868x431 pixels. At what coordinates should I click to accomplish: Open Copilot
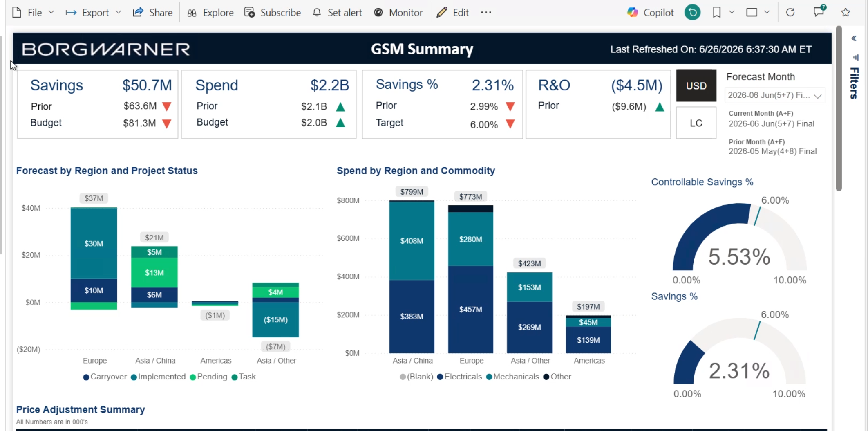click(x=650, y=13)
